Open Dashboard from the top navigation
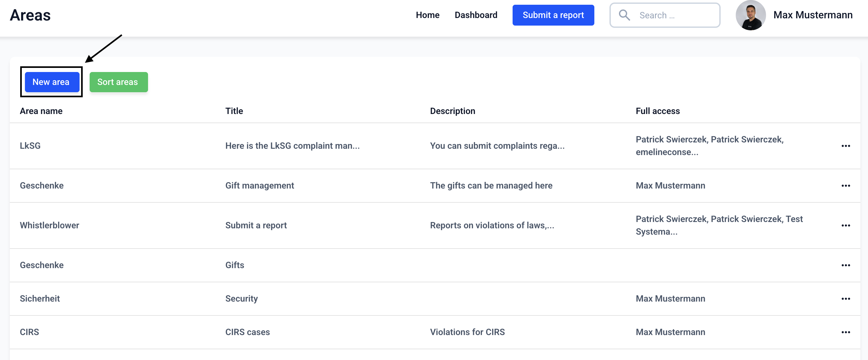Viewport: 868px width, 360px height. (x=475, y=15)
